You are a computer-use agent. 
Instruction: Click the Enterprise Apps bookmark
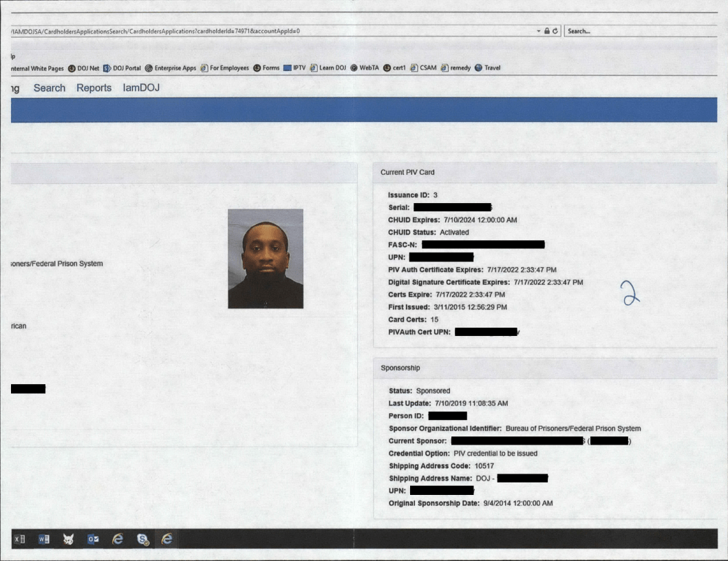click(171, 68)
